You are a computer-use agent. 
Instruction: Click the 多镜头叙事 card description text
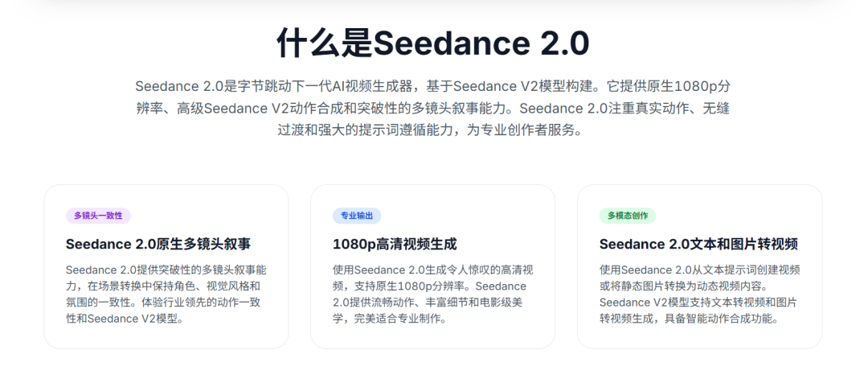[166, 294]
